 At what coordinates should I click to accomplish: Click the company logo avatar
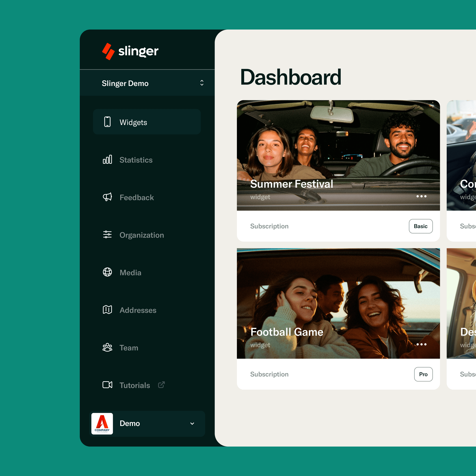tap(102, 424)
